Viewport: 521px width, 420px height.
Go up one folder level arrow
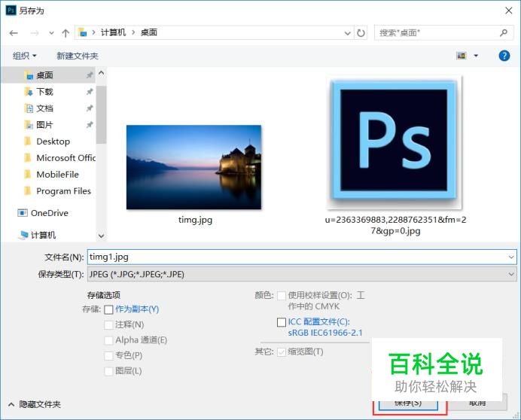(x=66, y=33)
